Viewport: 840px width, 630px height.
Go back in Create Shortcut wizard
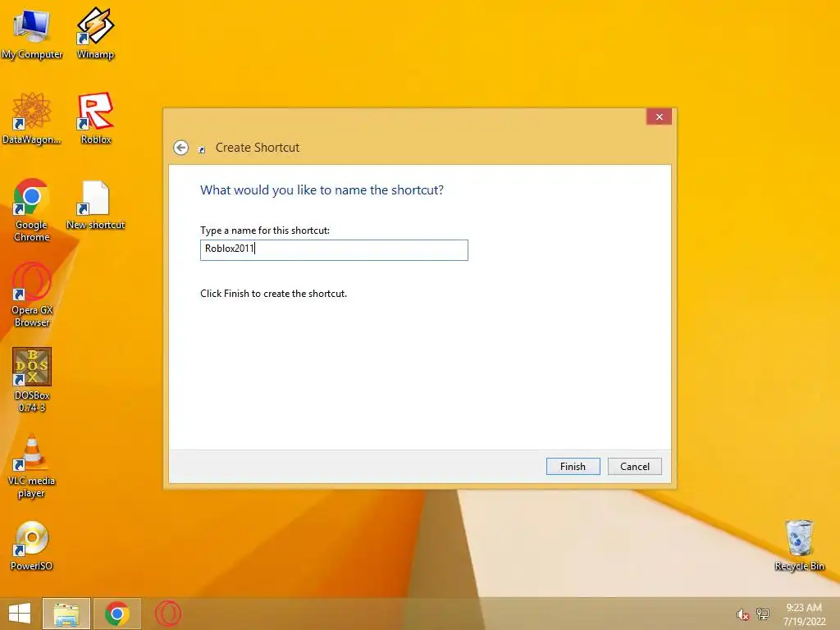pos(181,148)
